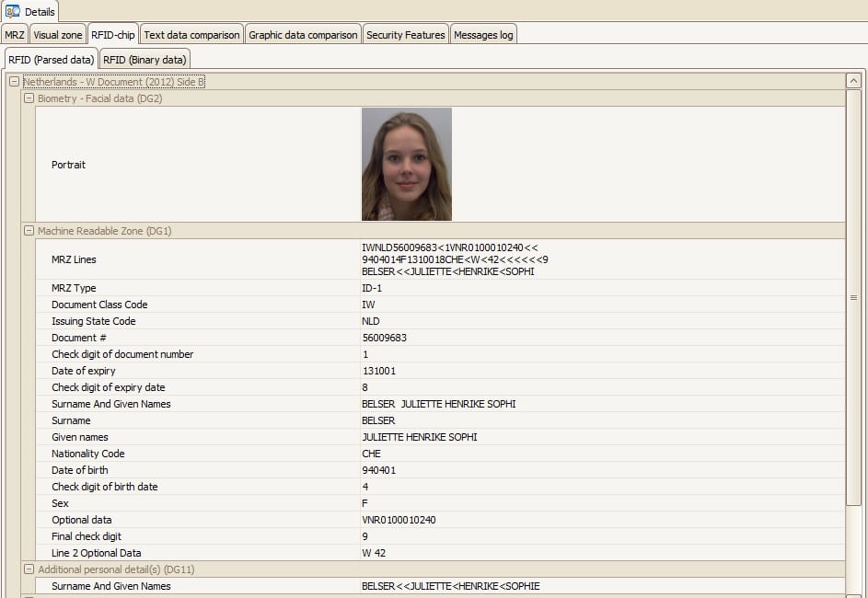Click the vertical scrollbar thumb
The height and width of the screenshot is (598, 868).
(853, 297)
